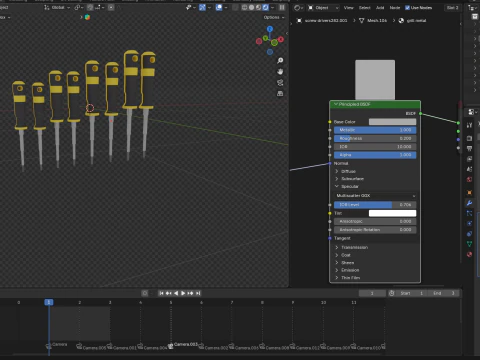480x360 pixels.
Task: Click the red X axis on navigation gizmo
Action: (281, 39)
